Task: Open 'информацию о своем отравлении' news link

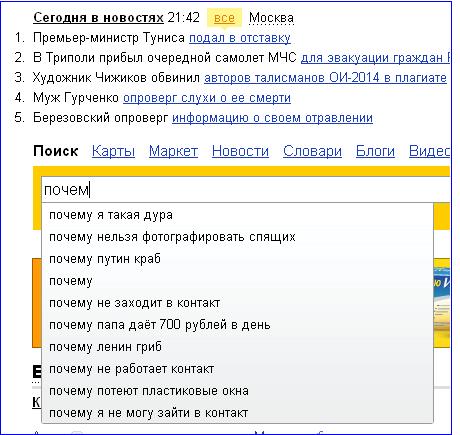Action: pyautogui.click(x=272, y=118)
